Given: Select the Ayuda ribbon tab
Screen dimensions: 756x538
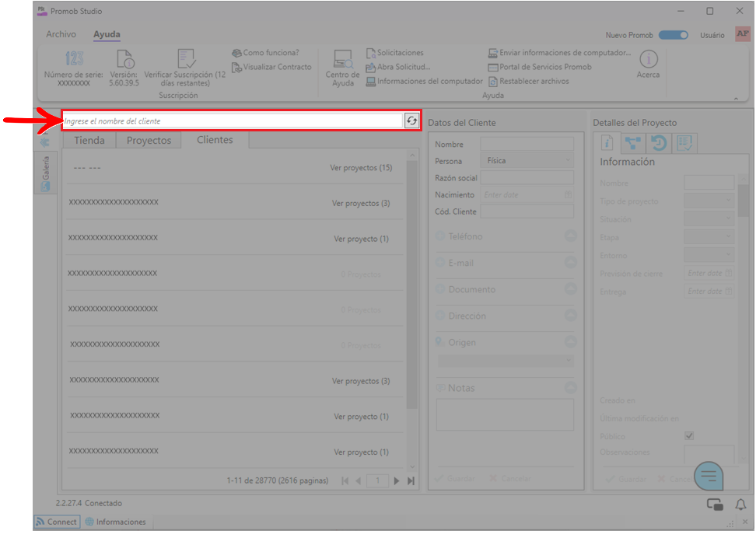Looking at the screenshot, I should (x=107, y=34).
